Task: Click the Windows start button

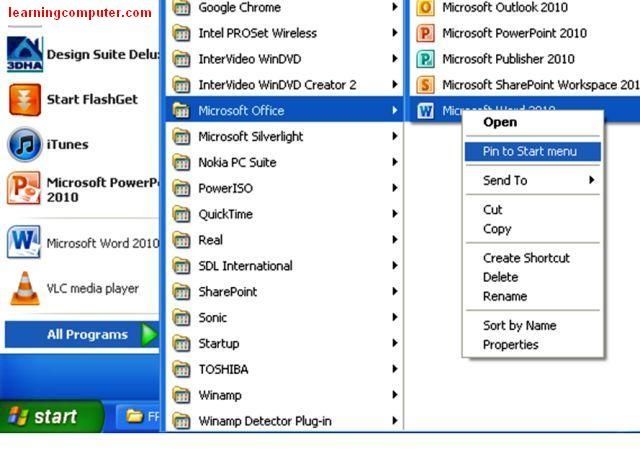Action: click(51, 416)
